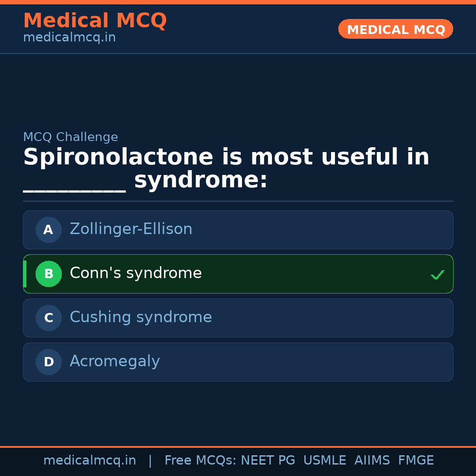Click the circled letter D badge

[x=48, y=362]
